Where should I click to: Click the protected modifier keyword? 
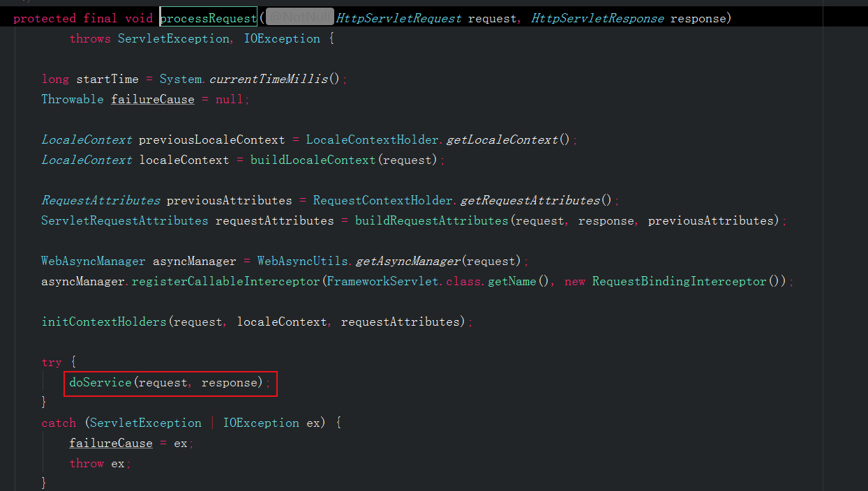[x=45, y=18]
